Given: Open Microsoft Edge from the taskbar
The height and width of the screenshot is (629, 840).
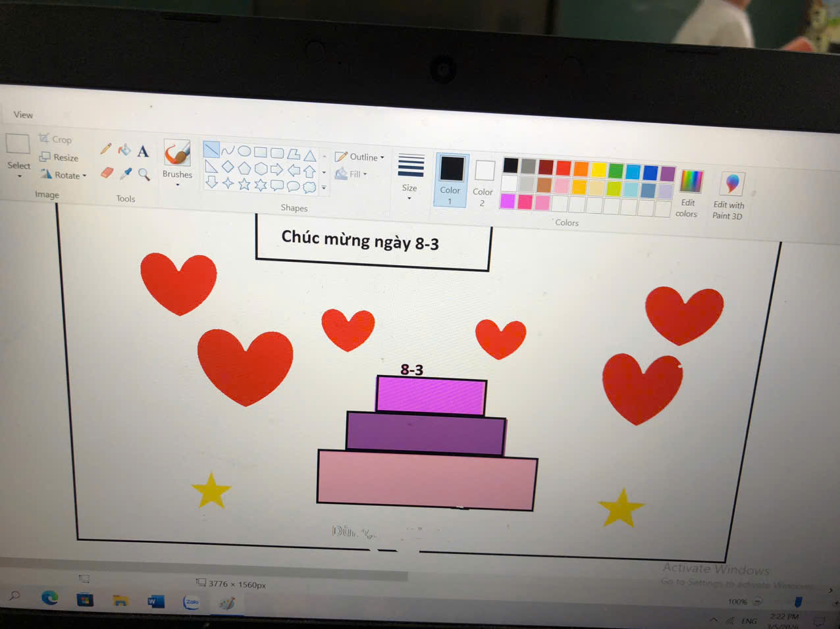Looking at the screenshot, I should click(50, 597).
